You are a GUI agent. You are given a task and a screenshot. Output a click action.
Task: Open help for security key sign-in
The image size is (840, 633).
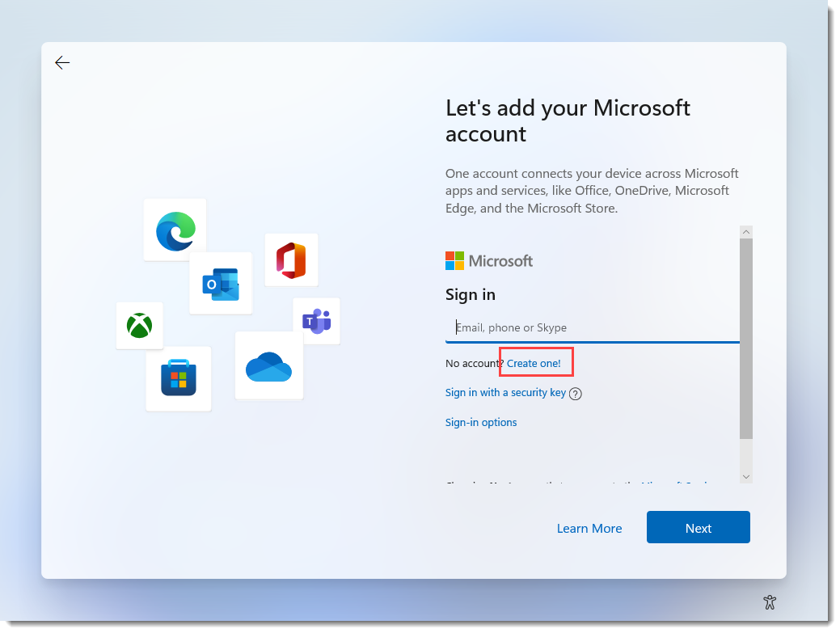pos(575,393)
